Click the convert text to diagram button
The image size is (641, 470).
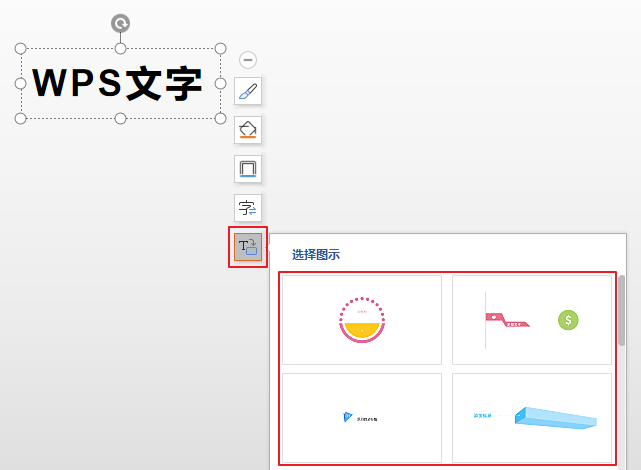click(x=248, y=247)
